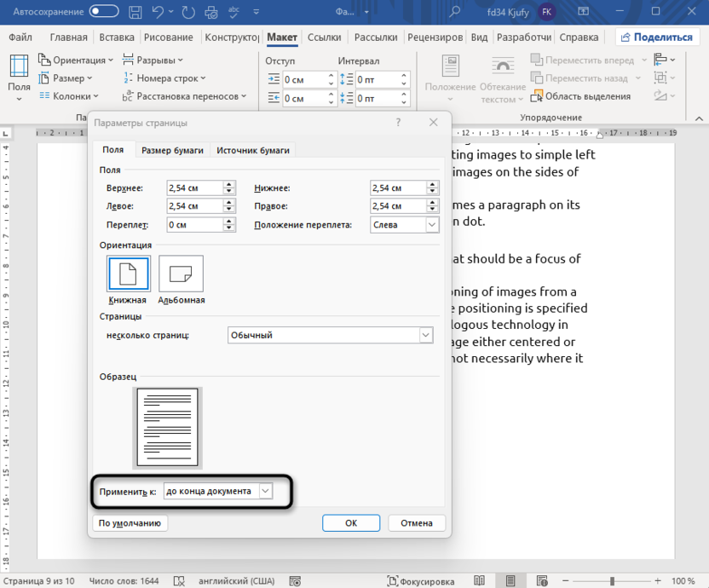The width and height of the screenshot is (709, 588).
Task: Click the Верхнее margin input field
Action: pos(193,188)
